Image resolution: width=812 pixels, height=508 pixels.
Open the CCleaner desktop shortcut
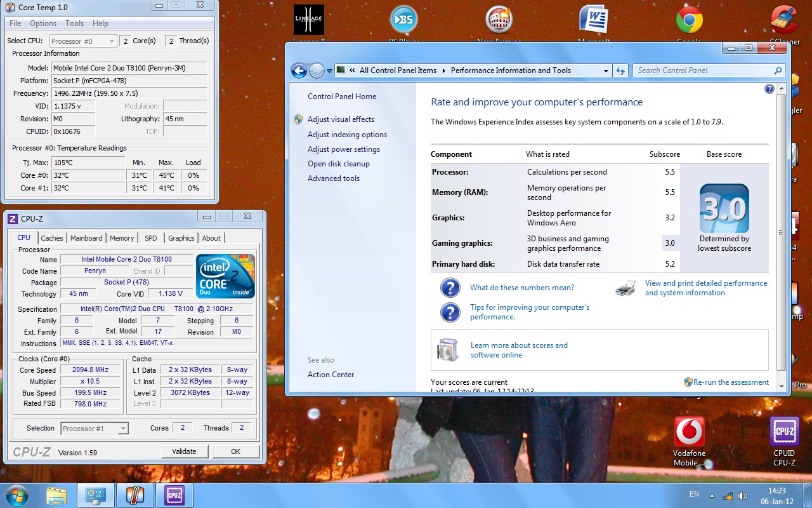(x=784, y=20)
